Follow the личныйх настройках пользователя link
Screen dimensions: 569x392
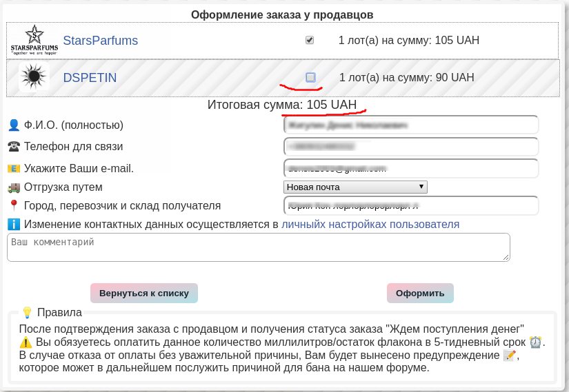coord(370,225)
